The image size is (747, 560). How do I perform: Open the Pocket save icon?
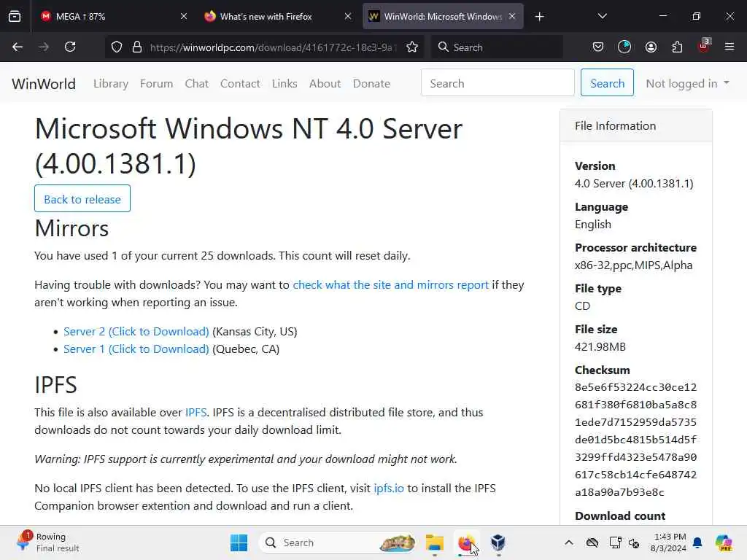(x=598, y=47)
